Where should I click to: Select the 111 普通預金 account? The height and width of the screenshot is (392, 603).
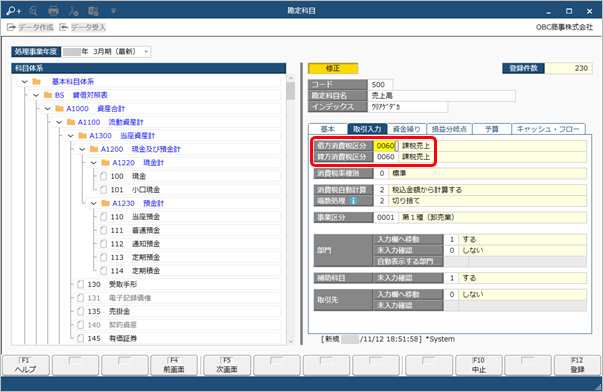[x=188, y=230]
